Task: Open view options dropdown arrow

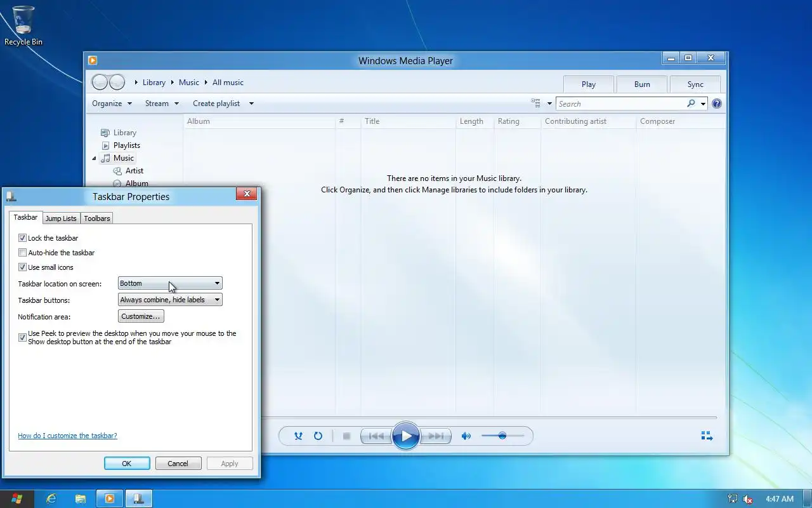Action: [549, 104]
